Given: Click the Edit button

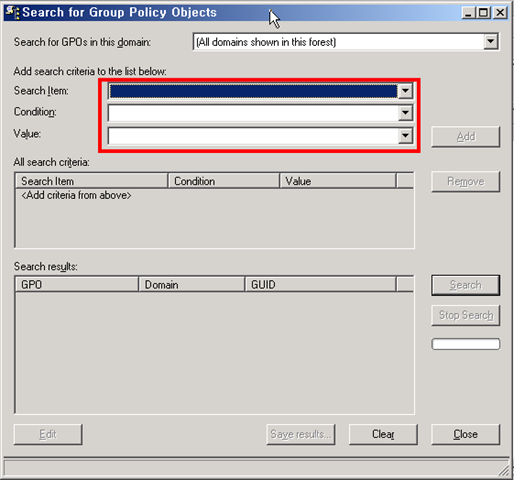Looking at the screenshot, I should (48, 434).
